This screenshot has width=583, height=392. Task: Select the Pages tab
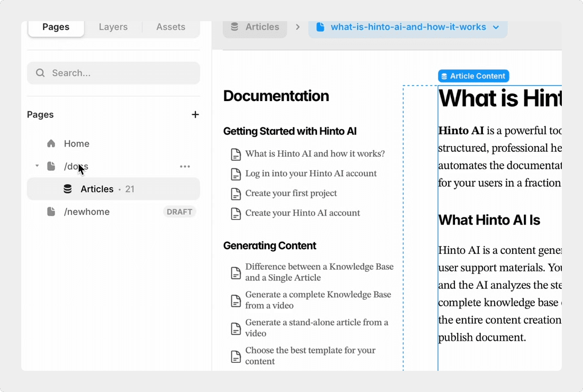[x=56, y=27]
